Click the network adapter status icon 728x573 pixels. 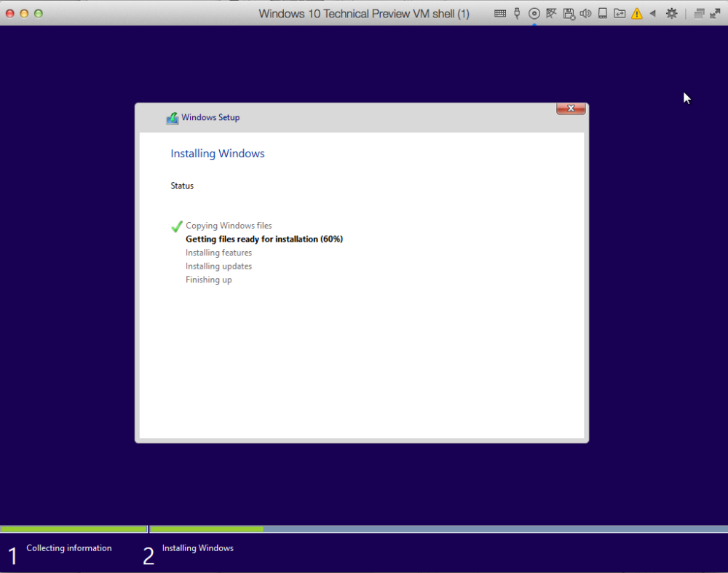click(x=551, y=13)
